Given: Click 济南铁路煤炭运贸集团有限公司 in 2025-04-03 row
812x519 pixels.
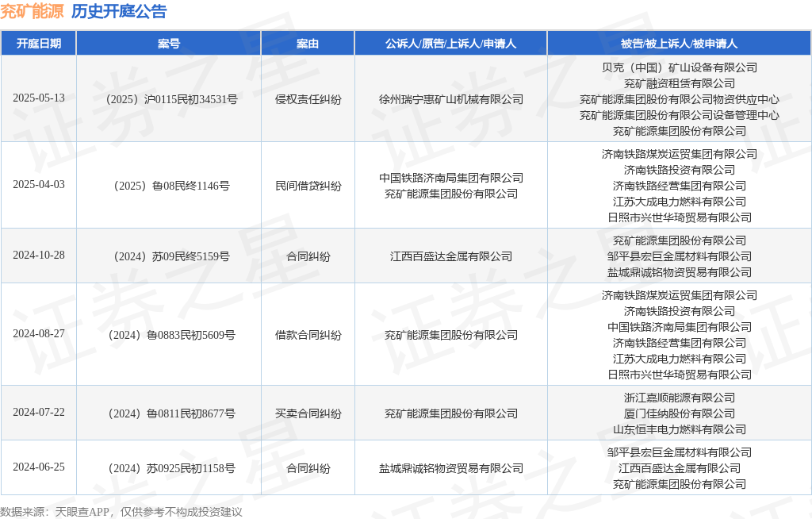Looking at the screenshot, I should point(680,154).
